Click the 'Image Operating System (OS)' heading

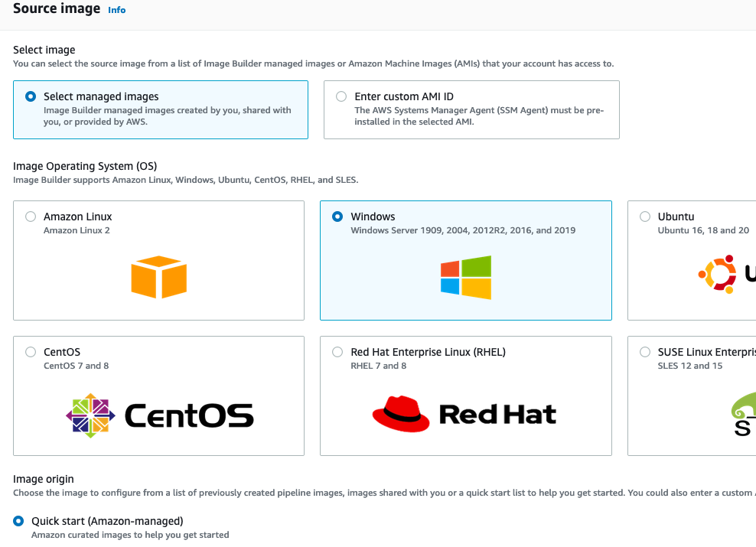click(85, 166)
